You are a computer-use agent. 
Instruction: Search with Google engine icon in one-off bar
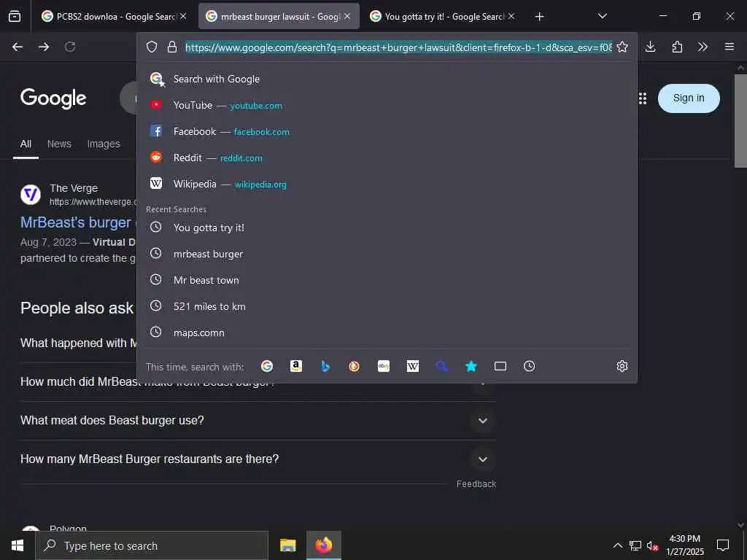(x=267, y=366)
